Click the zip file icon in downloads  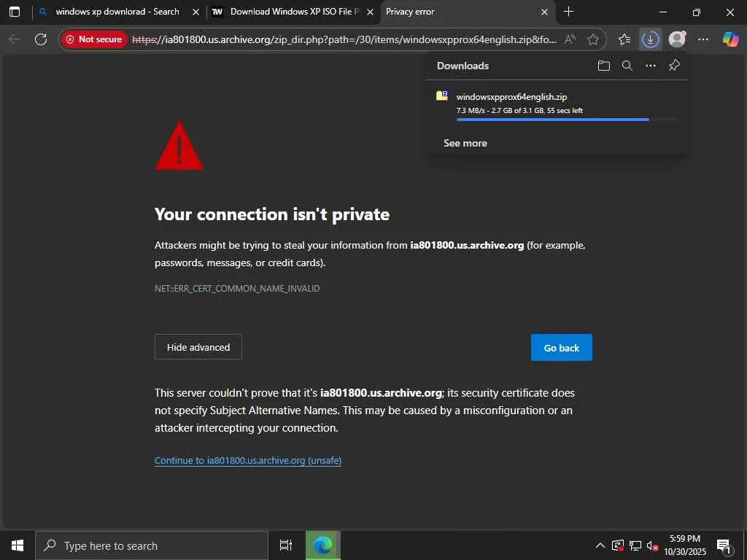pyautogui.click(x=442, y=96)
